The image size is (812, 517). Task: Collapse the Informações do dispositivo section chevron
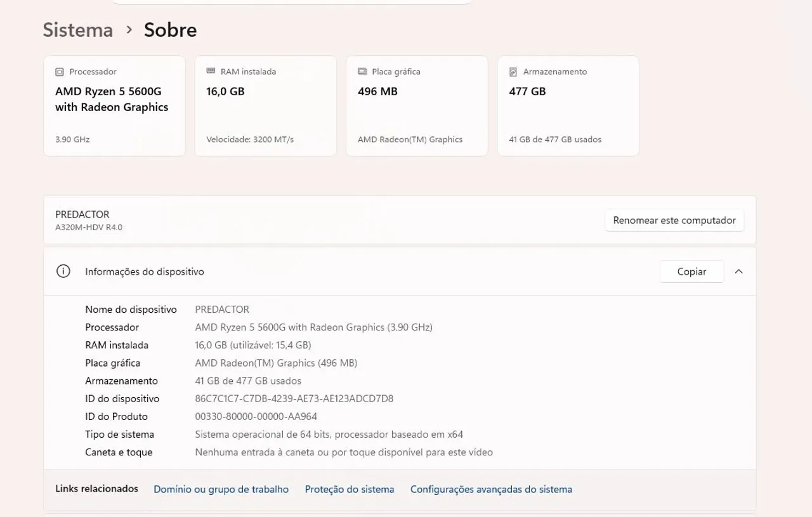tap(738, 272)
